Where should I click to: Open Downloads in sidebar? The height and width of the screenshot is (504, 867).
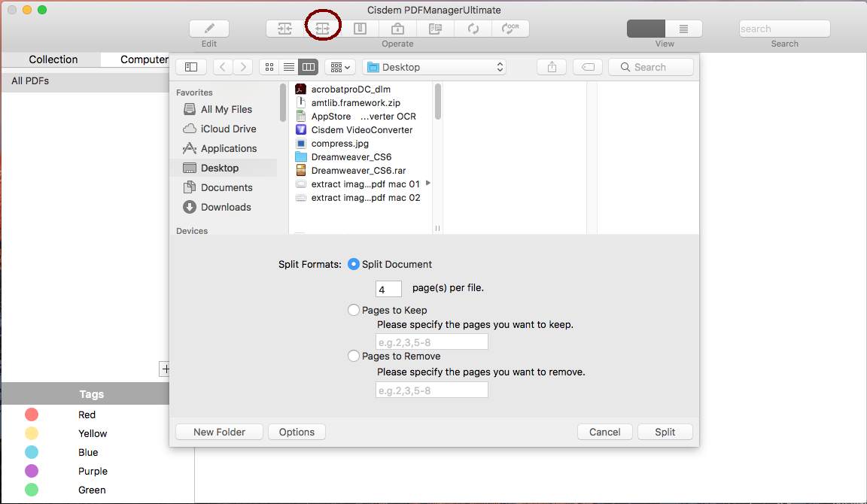point(226,207)
